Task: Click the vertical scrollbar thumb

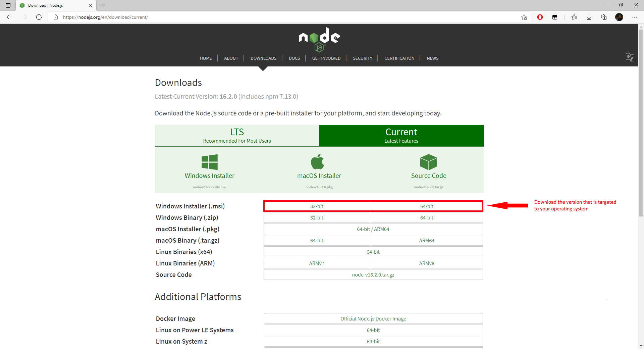Action: [x=641, y=122]
